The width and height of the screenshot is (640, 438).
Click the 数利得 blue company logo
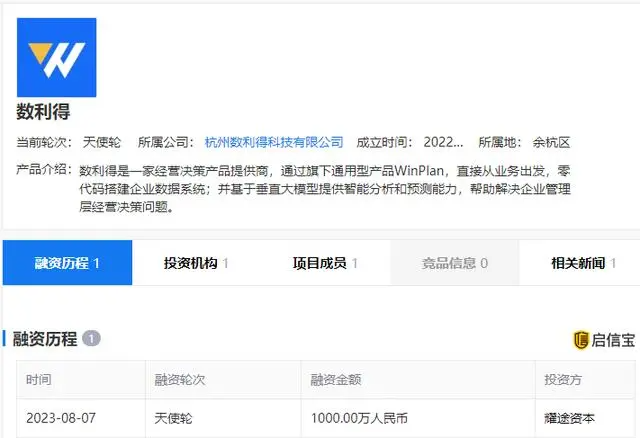click(x=56, y=57)
